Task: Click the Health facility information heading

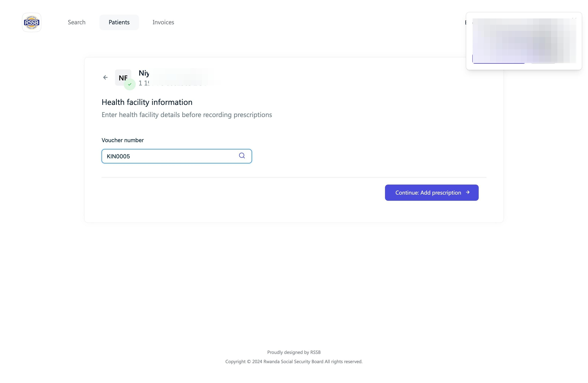Action: 147,102
